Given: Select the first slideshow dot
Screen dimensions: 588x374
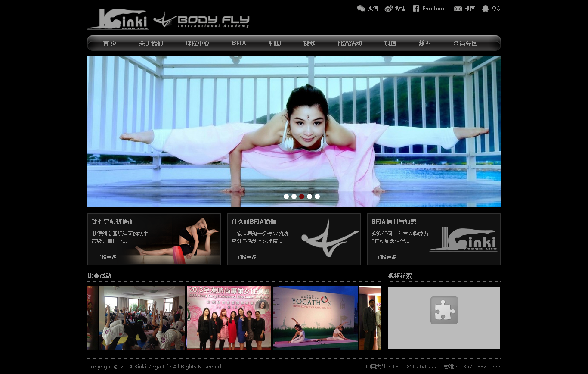Looking at the screenshot, I should pyautogui.click(x=286, y=196).
